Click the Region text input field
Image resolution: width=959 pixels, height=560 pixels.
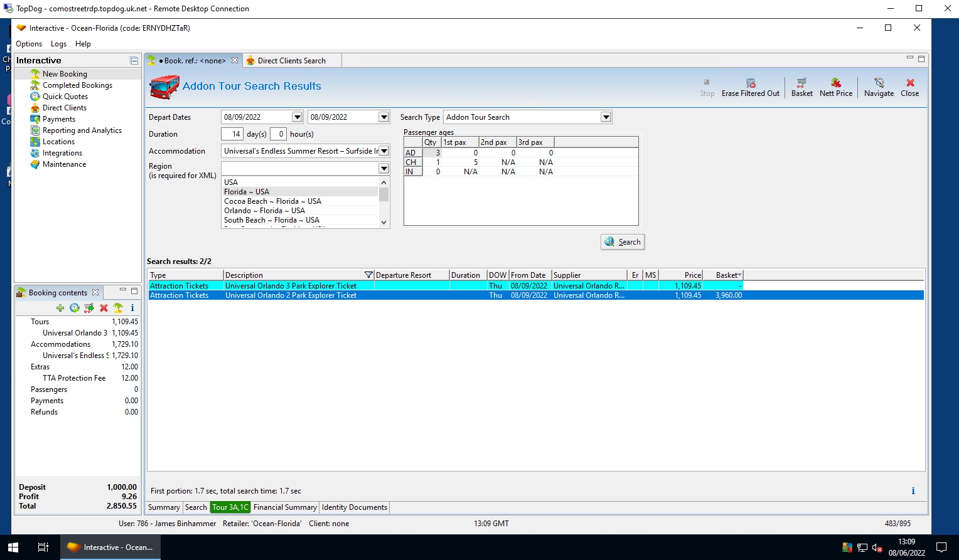pyautogui.click(x=300, y=169)
